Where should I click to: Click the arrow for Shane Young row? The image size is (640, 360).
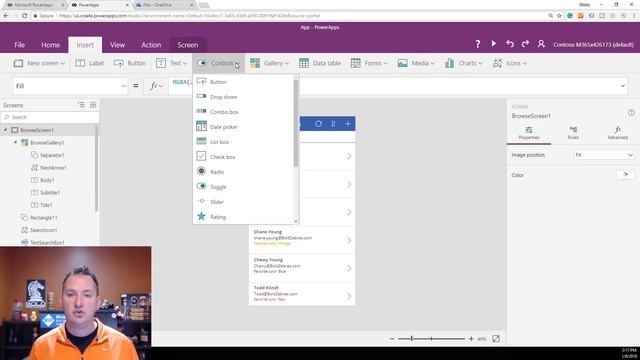[x=349, y=240]
